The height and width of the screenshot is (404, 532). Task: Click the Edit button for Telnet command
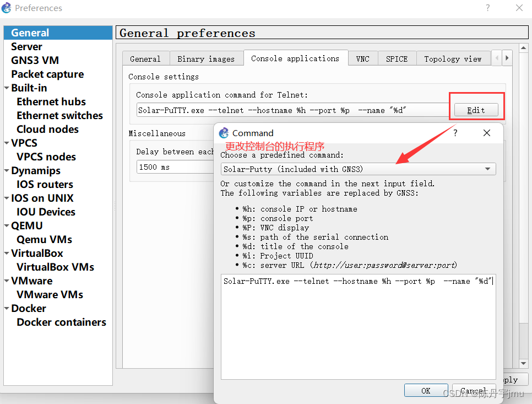pyautogui.click(x=476, y=110)
